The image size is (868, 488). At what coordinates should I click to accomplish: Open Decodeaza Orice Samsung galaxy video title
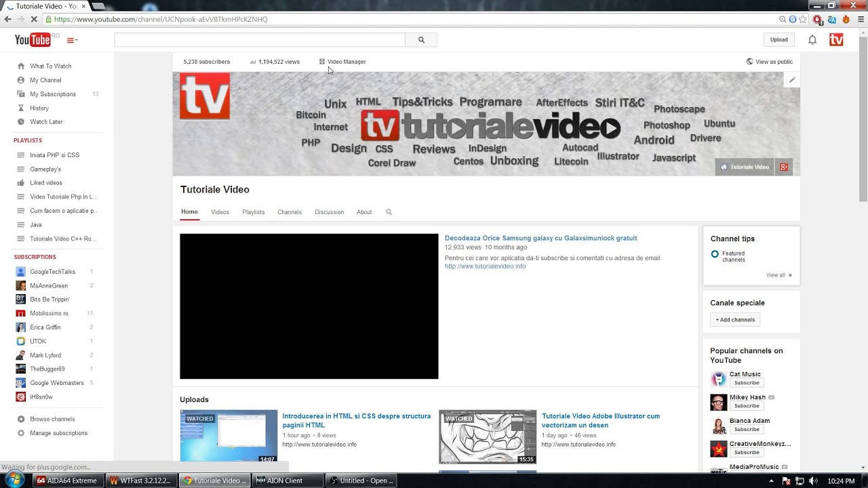[x=541, y=238]
